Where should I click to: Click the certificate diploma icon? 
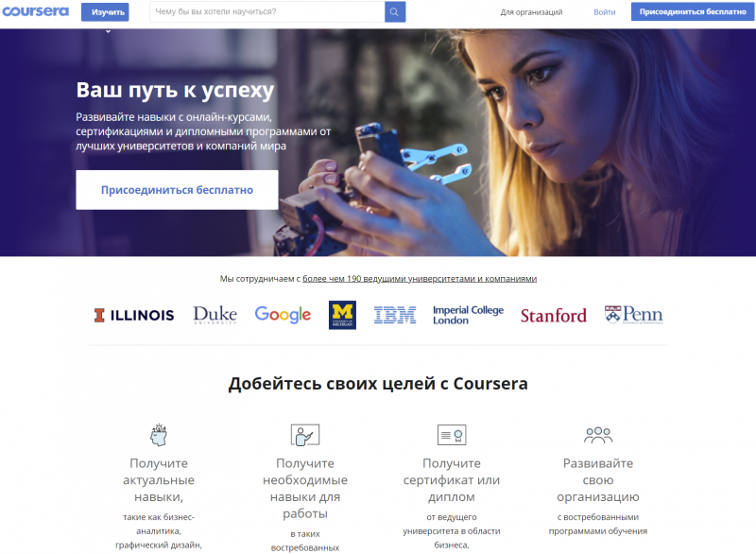452,435
